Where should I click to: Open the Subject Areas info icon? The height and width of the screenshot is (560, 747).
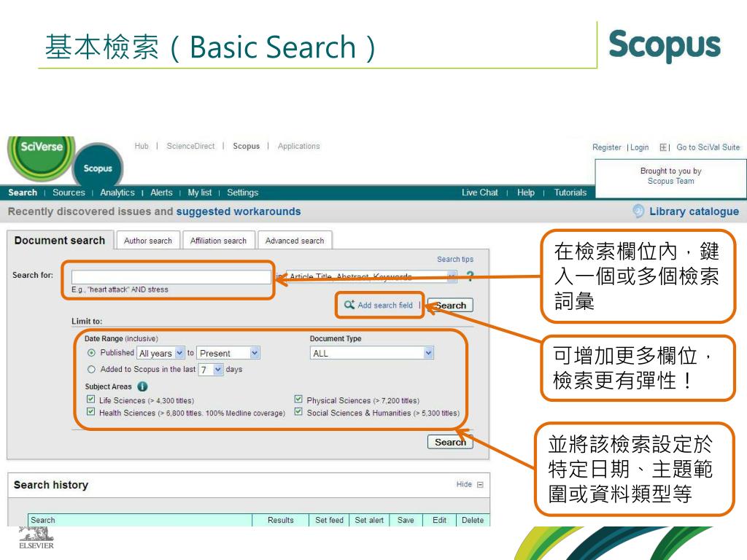142,386
